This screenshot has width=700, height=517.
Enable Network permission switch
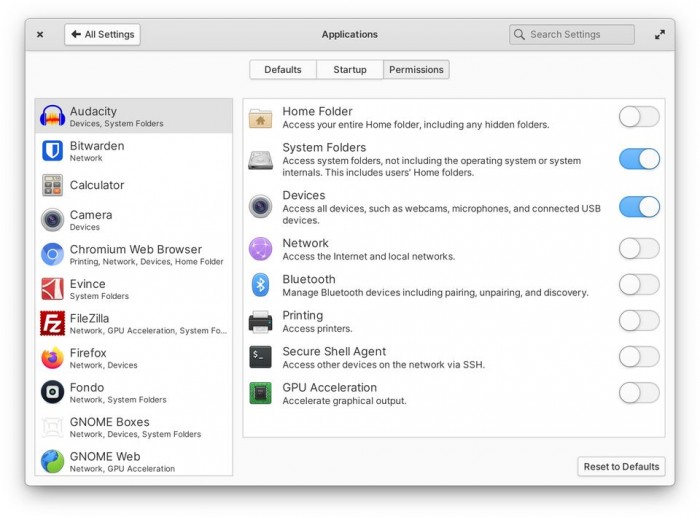[x=639, y=249]
